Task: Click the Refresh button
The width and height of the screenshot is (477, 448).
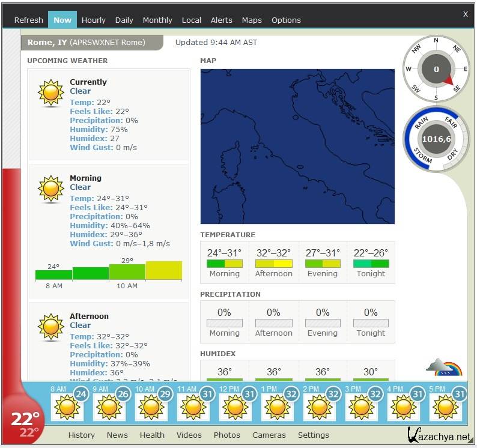Action: (28, 20)
